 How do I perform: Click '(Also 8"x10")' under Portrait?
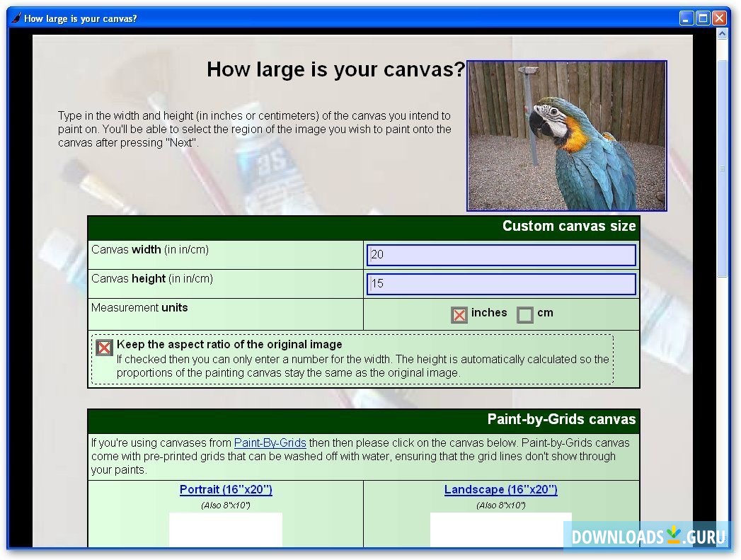tap(226, 505)
